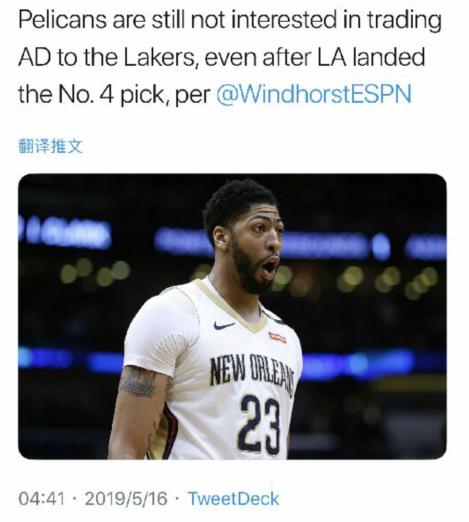Open the TweetDeck source link

(x=233, y=499)
